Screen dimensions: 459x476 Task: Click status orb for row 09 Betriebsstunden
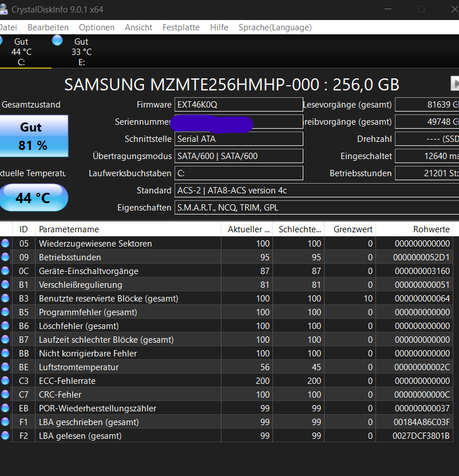pyautogui.click(x=5, y=257)
